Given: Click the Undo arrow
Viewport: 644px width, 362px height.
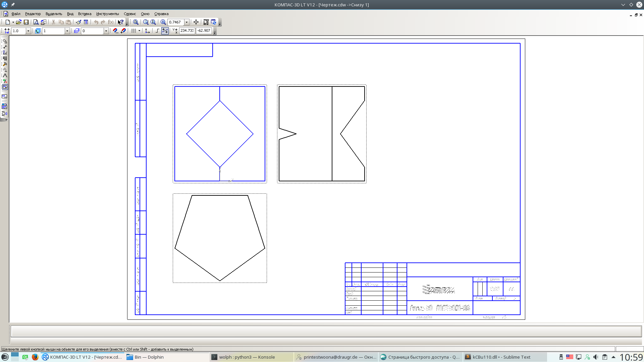Looking at the screenshot, I should click(96, 22).
